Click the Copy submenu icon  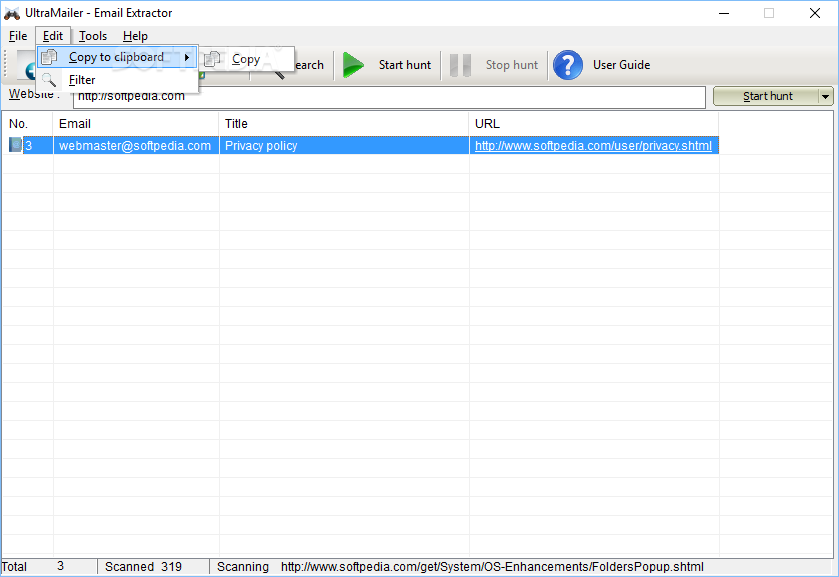212,58
